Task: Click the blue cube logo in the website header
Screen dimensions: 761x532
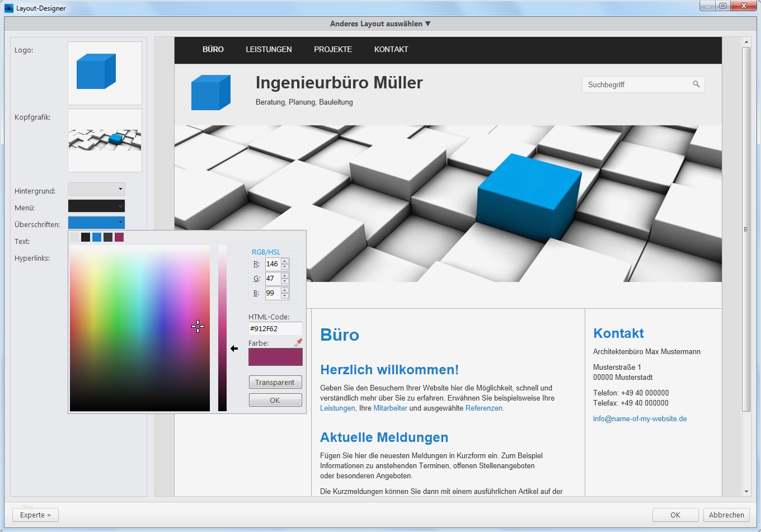Action: click(x=211, y=92)
